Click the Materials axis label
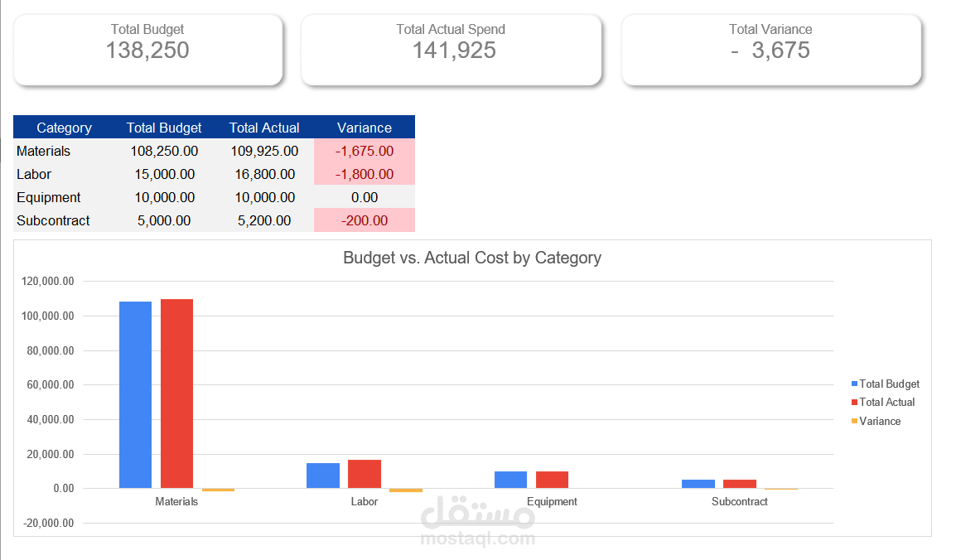This screenshot has height=560, width=956. click(176, 501)
